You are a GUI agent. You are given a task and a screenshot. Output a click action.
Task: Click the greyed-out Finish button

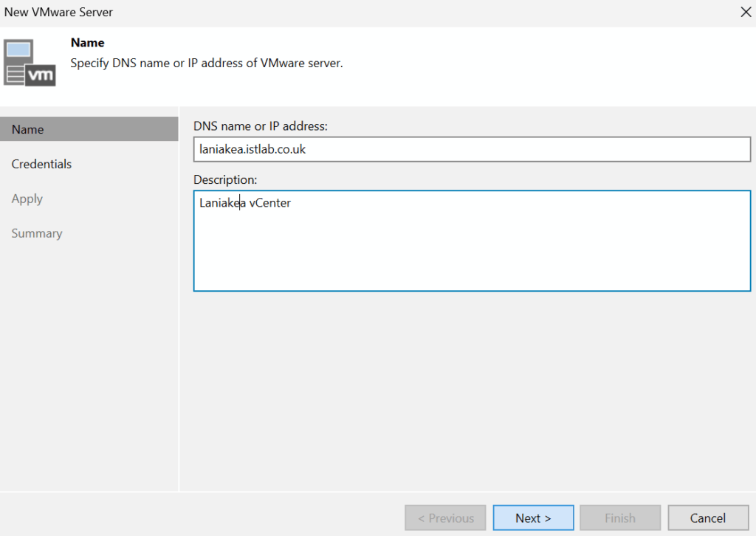coord(620,518)
